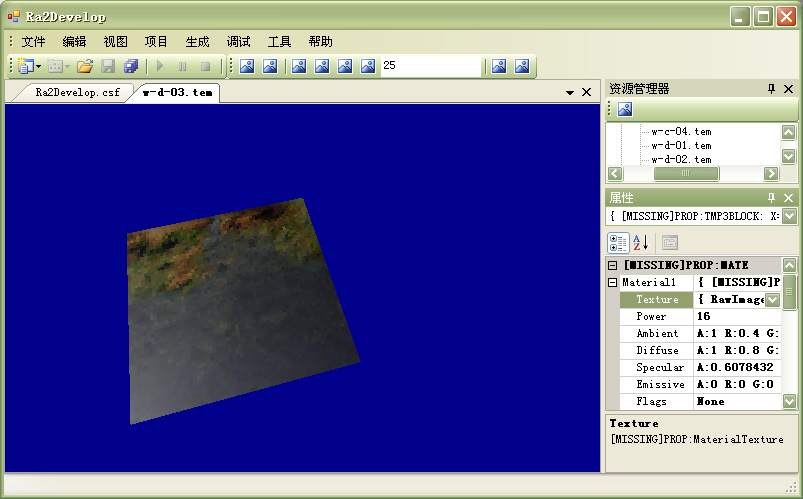Open the 生成 menu
The height and width of the screenshot is (499, 803).
197,42
